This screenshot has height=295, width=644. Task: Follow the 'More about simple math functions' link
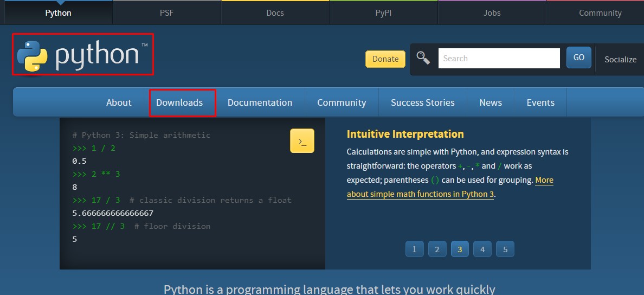click(421, 194)
